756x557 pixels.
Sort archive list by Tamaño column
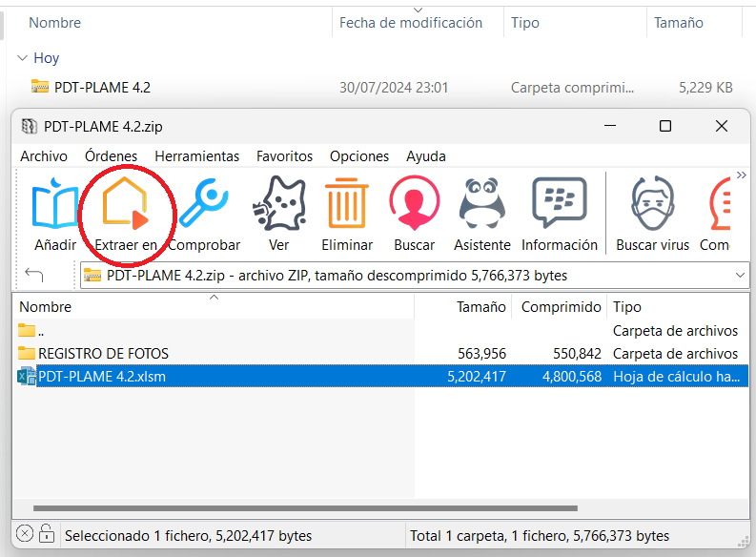click(463, 307)
